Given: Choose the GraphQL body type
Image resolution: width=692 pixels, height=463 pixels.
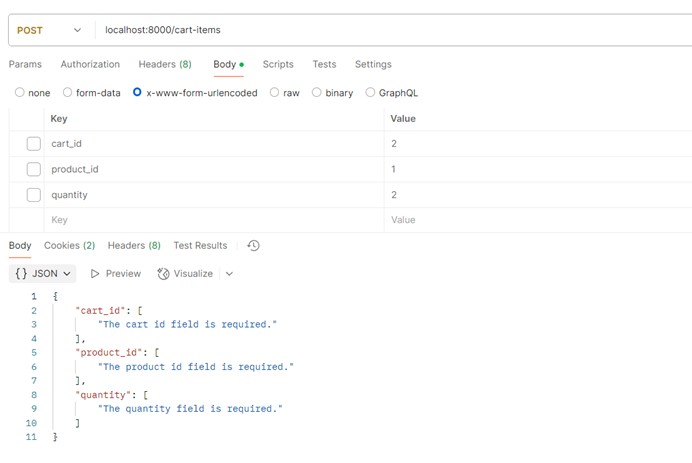Looking at the screenshot, I should pos(371,93).
